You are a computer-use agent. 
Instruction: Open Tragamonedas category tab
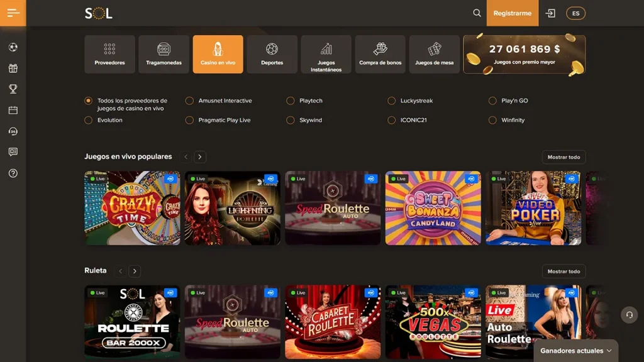[164, 54]
